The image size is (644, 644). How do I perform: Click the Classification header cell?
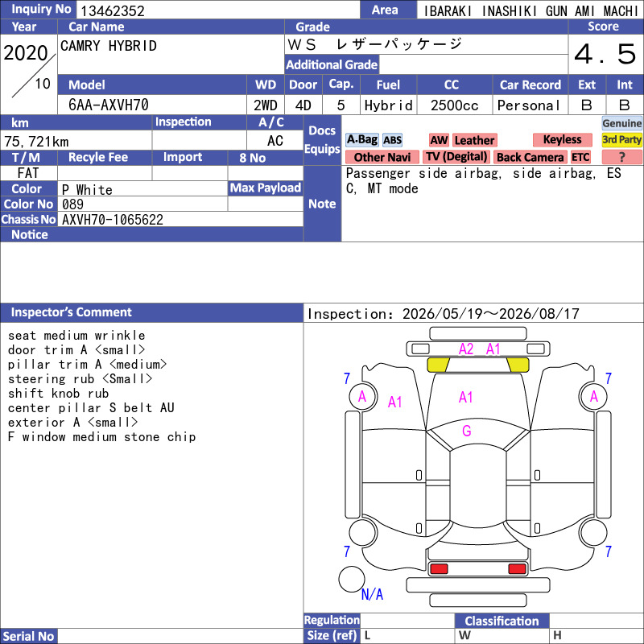(502, 621)
